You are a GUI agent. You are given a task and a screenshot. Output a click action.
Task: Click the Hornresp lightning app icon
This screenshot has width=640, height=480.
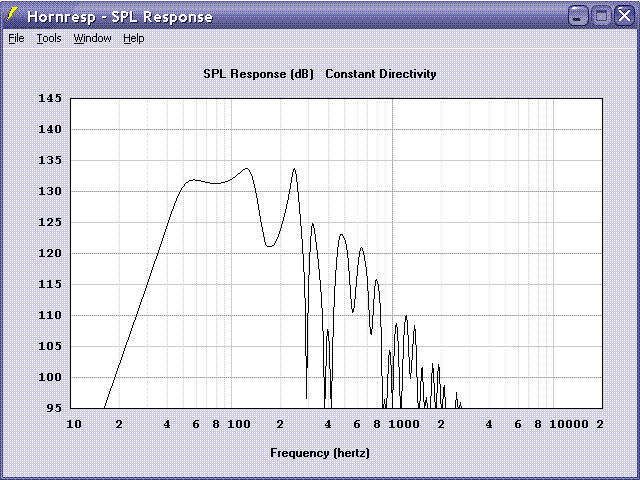pos(13,15)
